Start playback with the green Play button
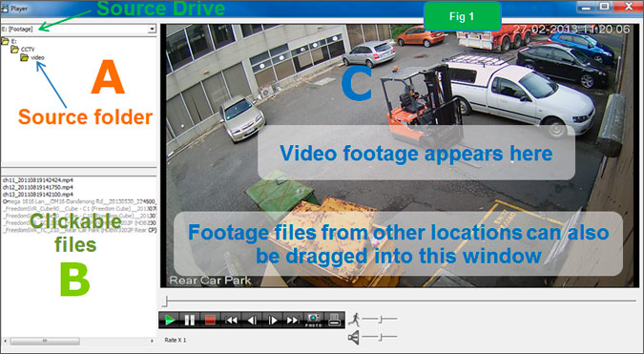Viewport: 644px width, 354px height. [169, 320]
